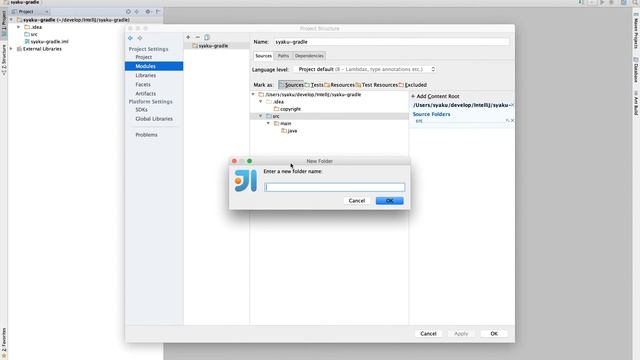Open the Ant Build tool window
This screenshot has width=640, height=360.
636,103
